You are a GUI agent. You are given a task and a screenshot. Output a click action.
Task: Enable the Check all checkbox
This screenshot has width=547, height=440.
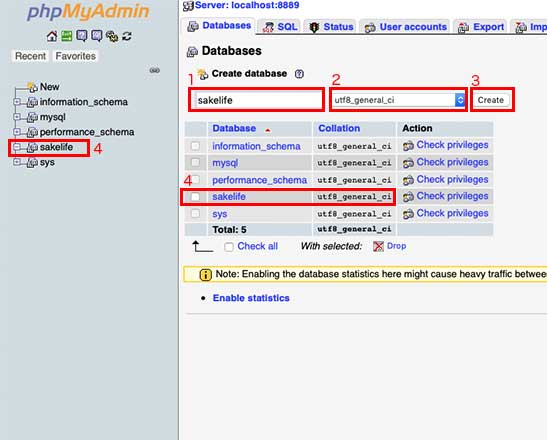(229, 247)
